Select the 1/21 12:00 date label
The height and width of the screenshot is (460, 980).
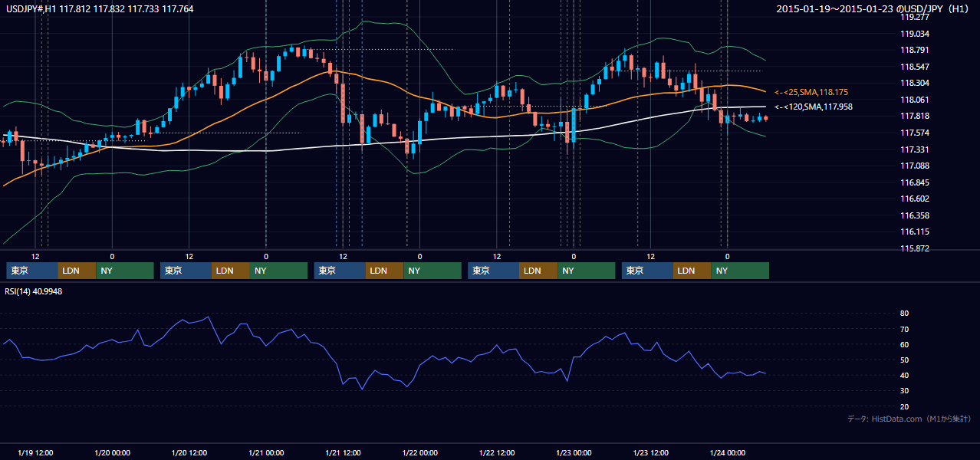click(x=343, y=453)
